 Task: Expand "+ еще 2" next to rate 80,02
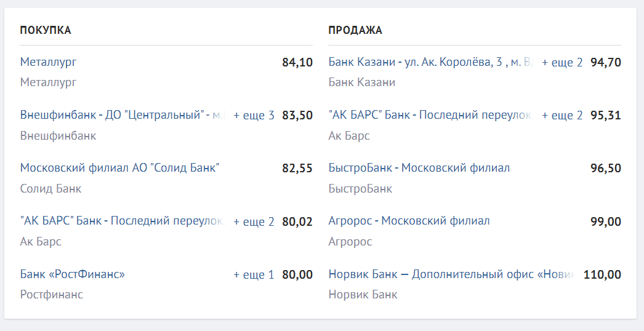[254, 221]
